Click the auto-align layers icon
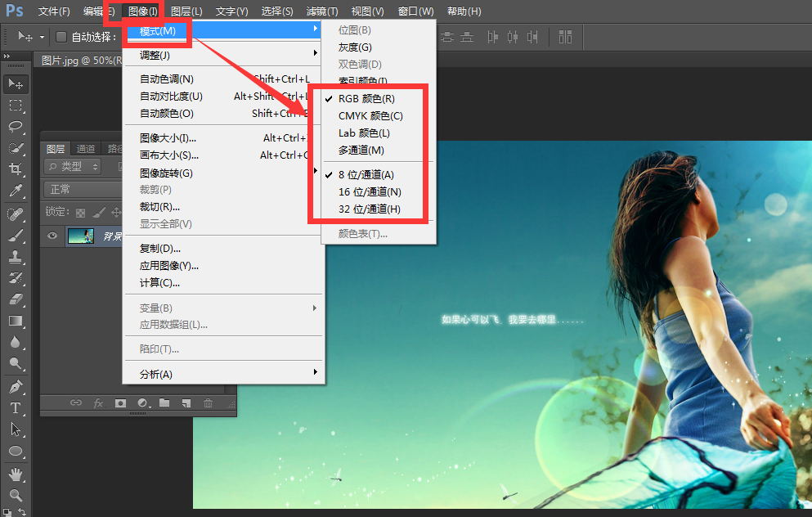The height and width of the screenshot is (517, 812). (x=565, y=37)
